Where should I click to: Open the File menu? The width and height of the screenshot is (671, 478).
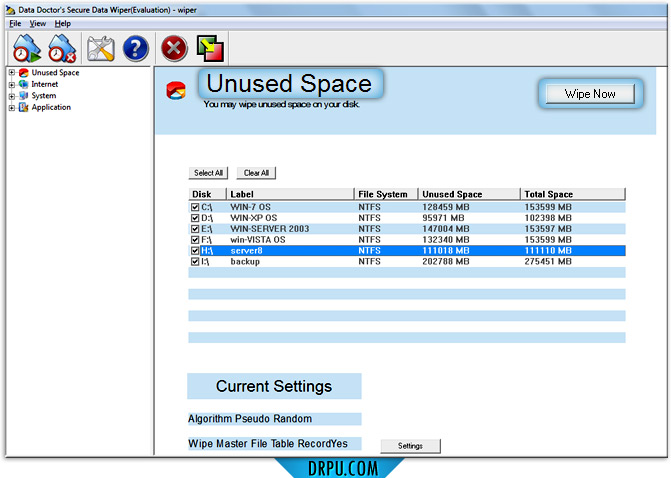tap(15, 24)
